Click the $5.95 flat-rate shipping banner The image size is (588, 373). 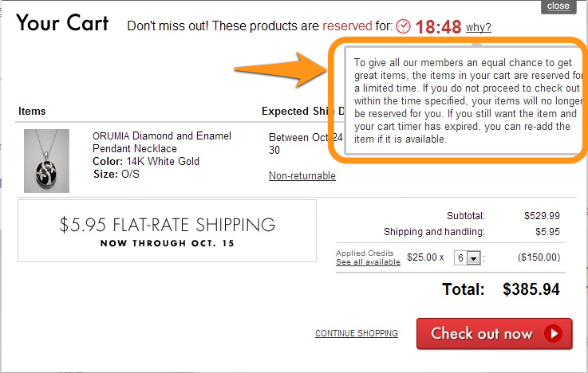pyautogui.click(x=167, y=230)
